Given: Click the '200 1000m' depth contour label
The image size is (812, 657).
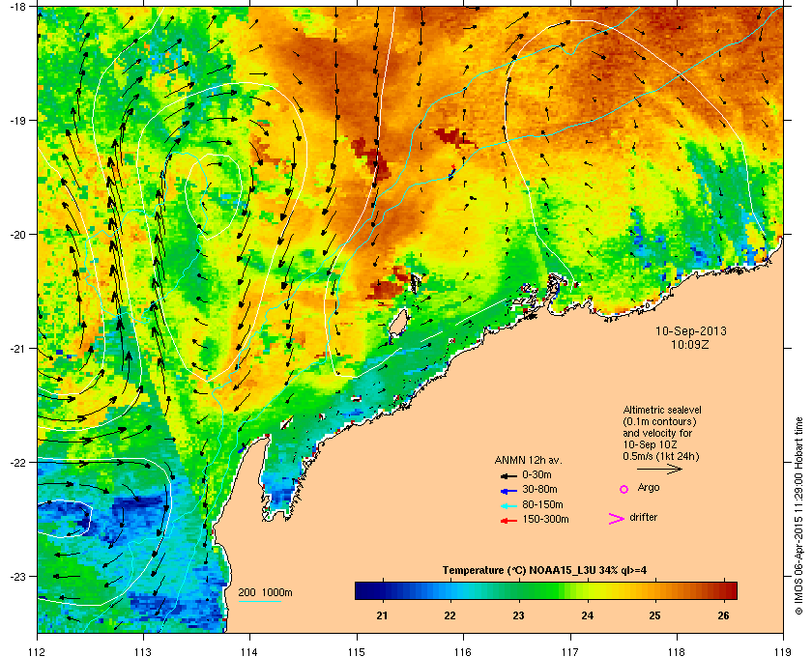Looking at the screenshot, I should (x=265, y=592).
